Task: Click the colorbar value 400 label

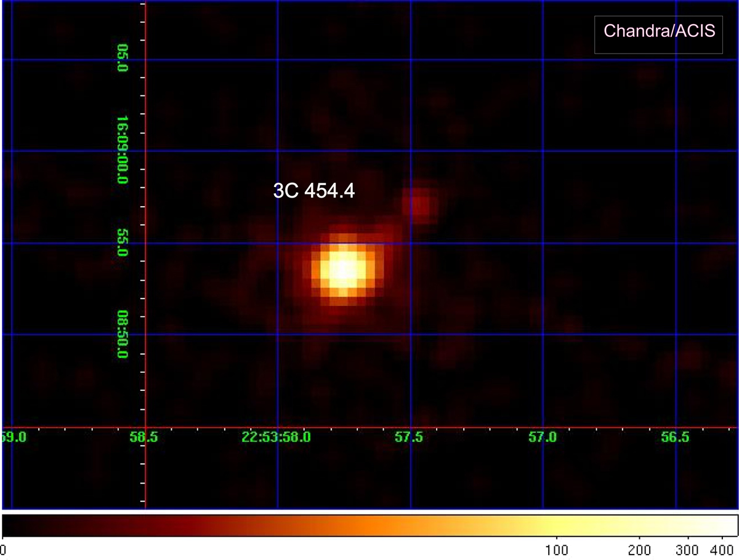Action: (x=721, y=550)
